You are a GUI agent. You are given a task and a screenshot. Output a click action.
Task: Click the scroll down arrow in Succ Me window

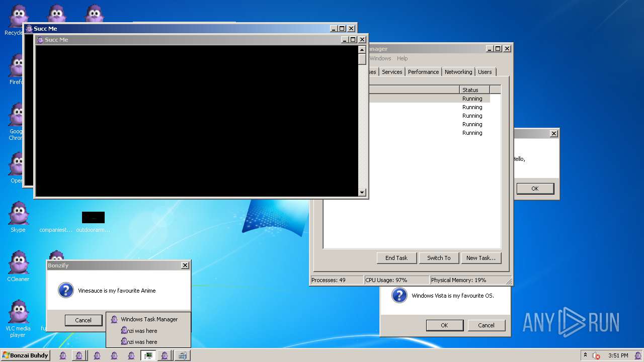coord(362,192)
